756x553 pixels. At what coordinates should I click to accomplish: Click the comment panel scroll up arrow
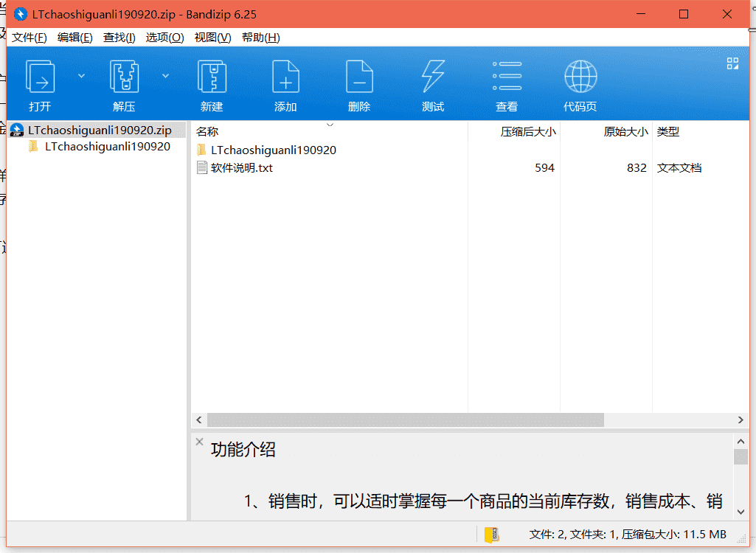coord(741,441)
